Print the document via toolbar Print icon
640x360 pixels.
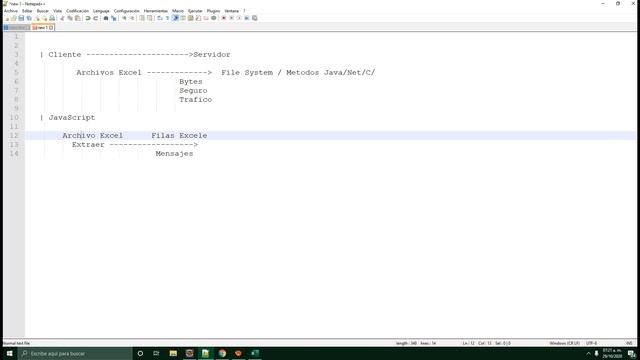pyautogui.click(x=52, y=18)
